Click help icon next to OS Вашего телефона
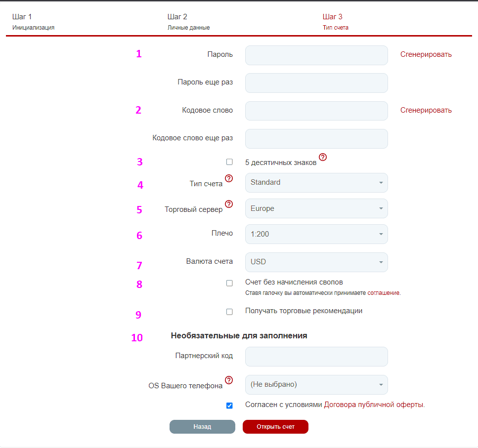This screenshot has width=478, height=448. tap(229, 380)
